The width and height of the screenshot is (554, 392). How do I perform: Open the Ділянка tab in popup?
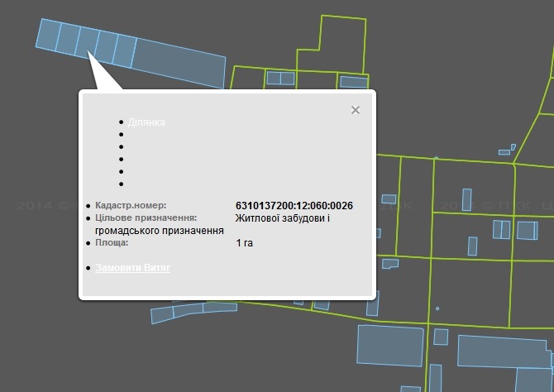click(146, 122)
